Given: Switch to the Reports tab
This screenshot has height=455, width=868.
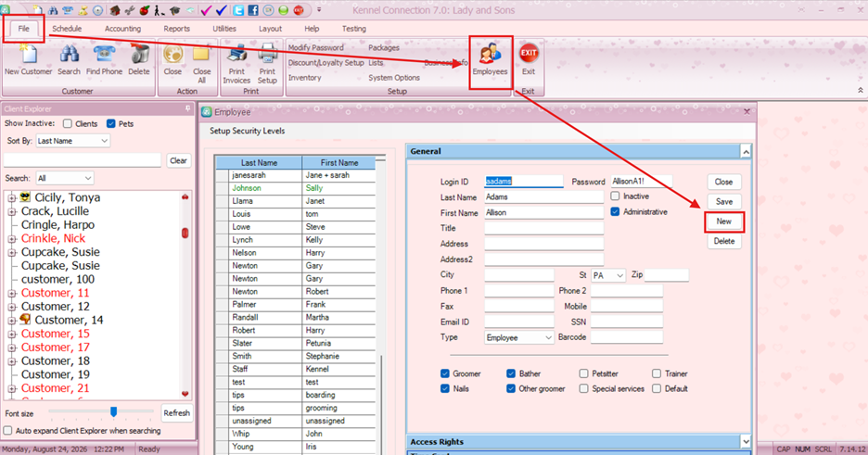Looking at the screenshot, I should 176,29.
